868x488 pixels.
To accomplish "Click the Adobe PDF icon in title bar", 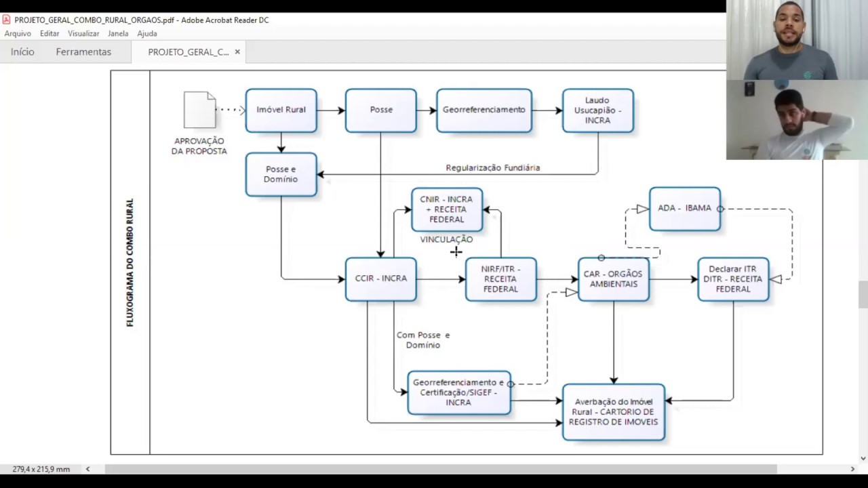I will [7, 20].
